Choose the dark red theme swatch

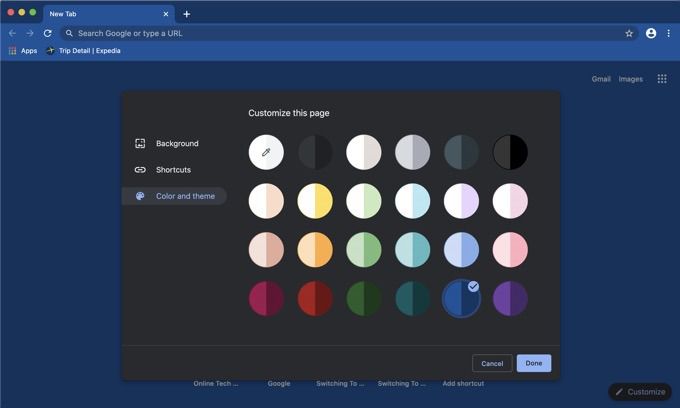315,299
